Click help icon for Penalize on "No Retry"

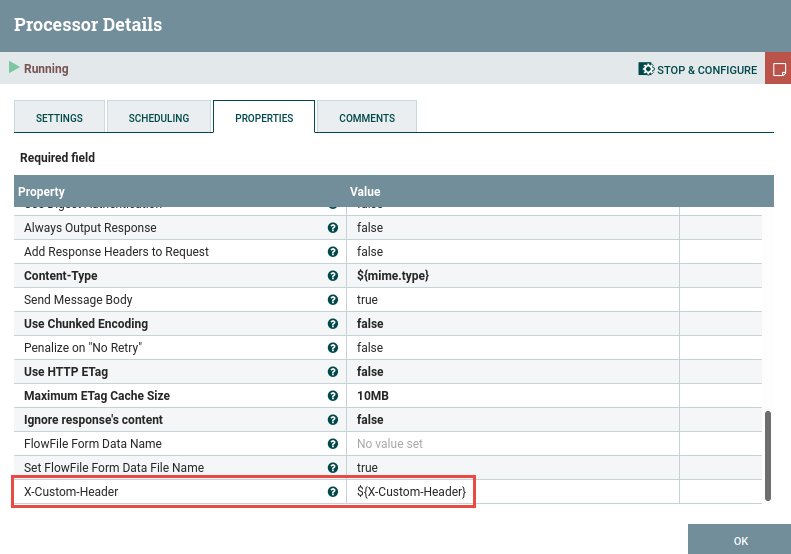tap(333, 348)
